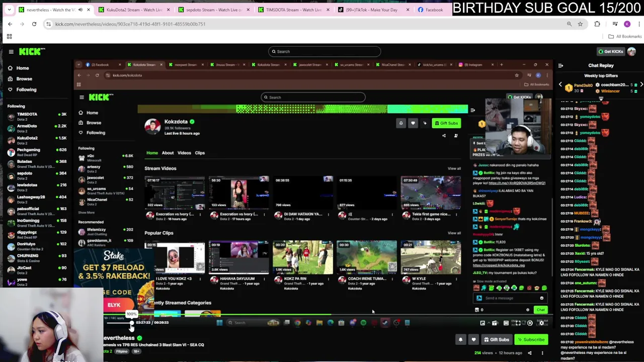View site information icon in address bar

coord(48,24)
